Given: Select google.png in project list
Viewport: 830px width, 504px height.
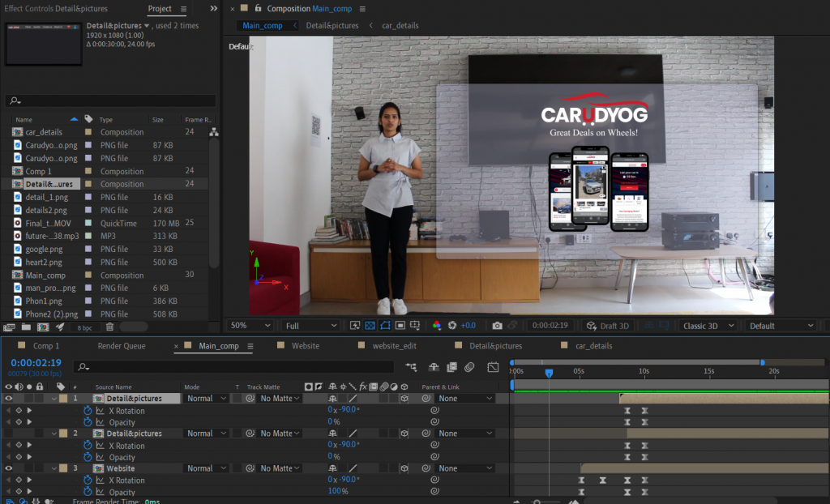Looking at the screenshot, I should (x=44, y=250).
